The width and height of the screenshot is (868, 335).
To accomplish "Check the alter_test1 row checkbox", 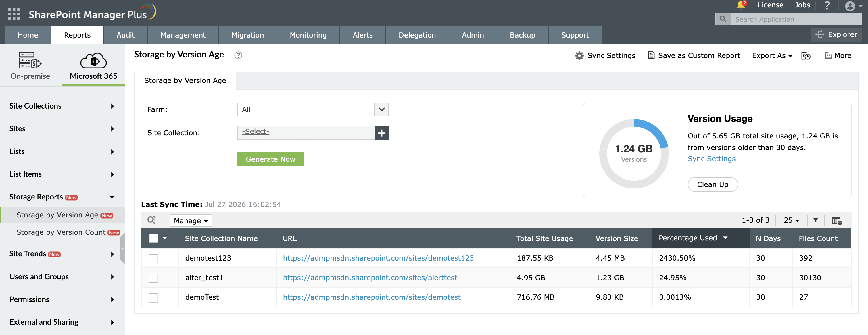I will tap(153, 278).
